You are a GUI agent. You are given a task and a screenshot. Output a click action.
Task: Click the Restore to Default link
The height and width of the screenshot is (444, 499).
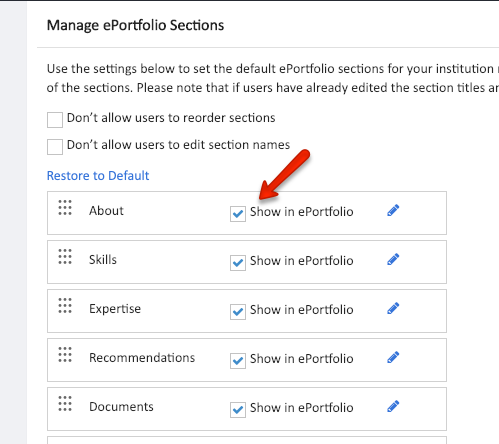[x=98, y=176]
